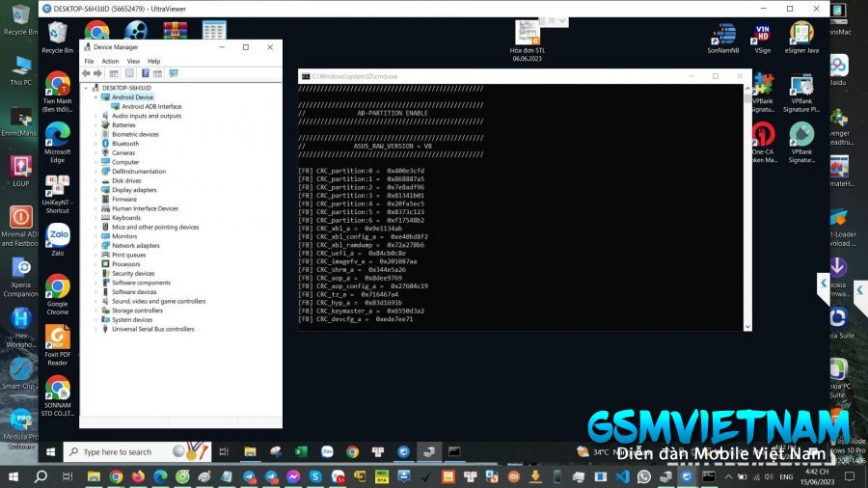868x488 pixels.
Task: Open File menu in Device Manager
Action: tap(89, 61)
